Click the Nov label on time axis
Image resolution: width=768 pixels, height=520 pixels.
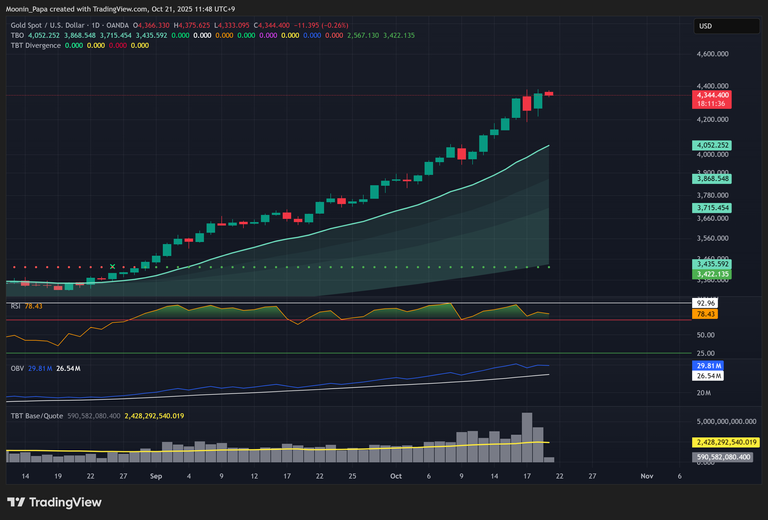point(646,477)
